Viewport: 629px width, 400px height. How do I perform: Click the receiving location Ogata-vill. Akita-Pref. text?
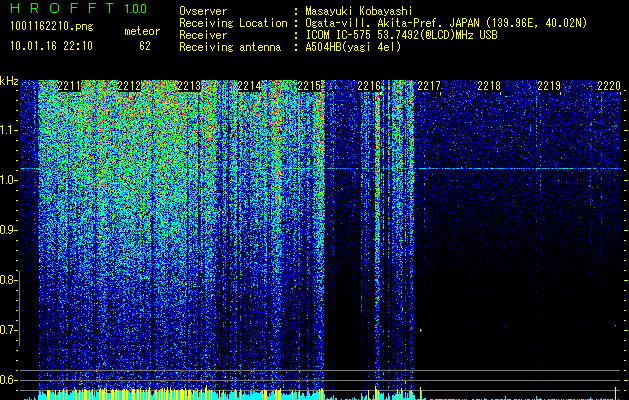coord(446,23)
